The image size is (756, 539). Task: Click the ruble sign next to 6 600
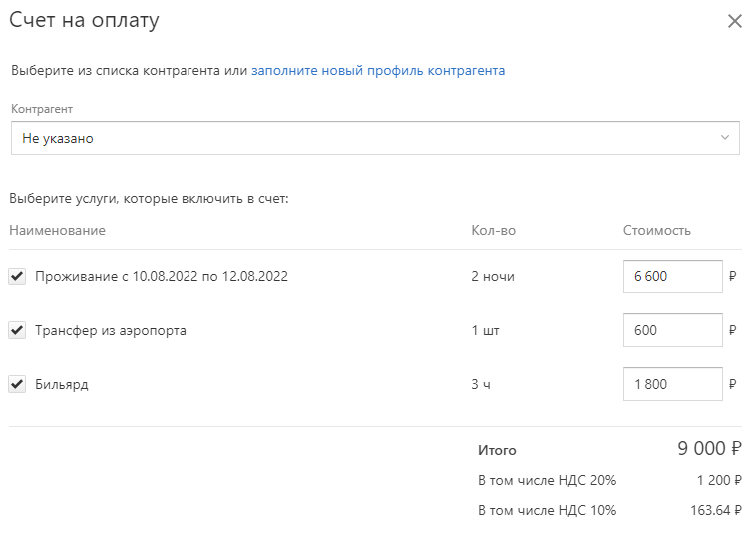tap(733, 276)
